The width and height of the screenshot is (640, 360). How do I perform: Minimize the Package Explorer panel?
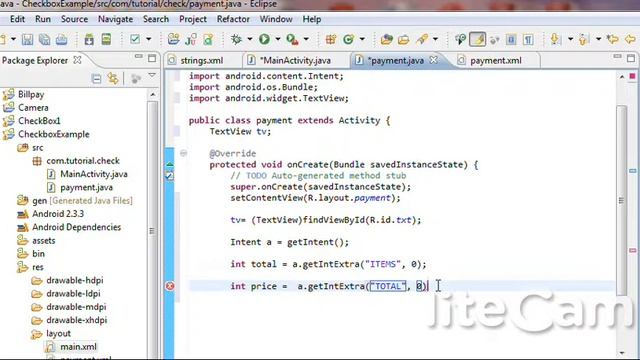(139, 57)
